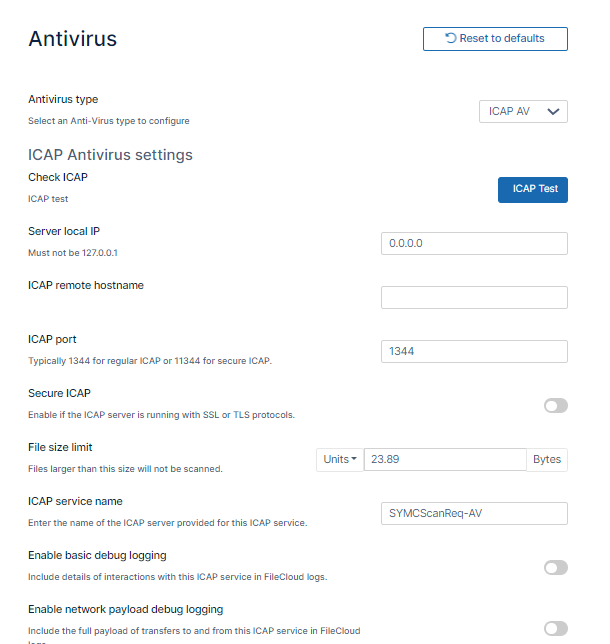The height and width of the screenshot is (644, 610).
Task: Click the Secure ICAP label text
Action: (x=60, y=393)
